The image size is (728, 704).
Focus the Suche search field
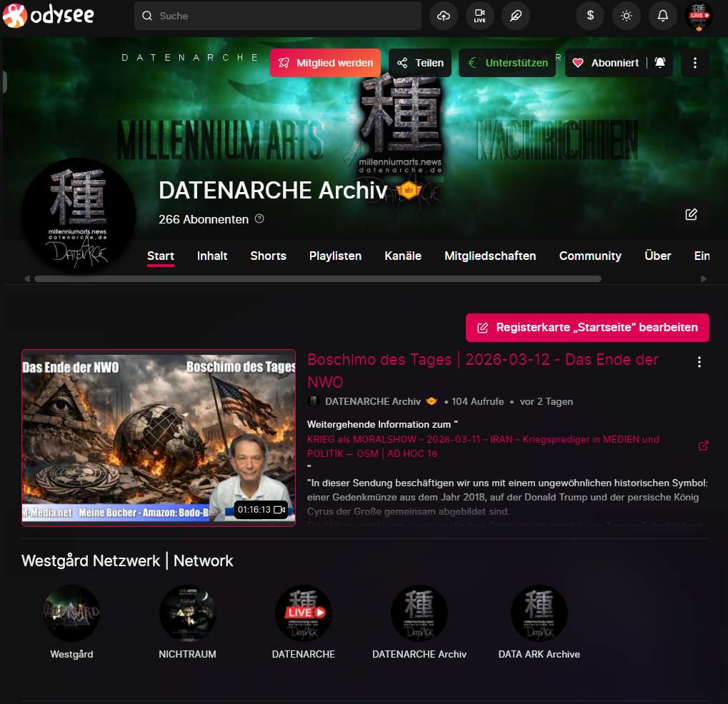tap(278, 16)
